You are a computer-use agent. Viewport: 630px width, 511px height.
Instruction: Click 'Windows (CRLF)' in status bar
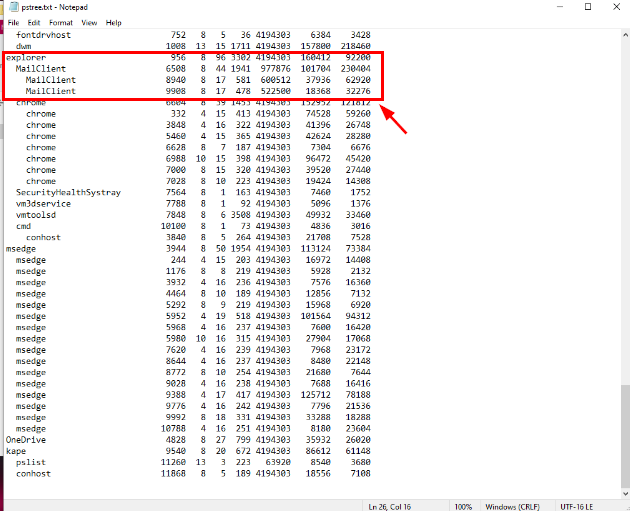pos(512,507)
